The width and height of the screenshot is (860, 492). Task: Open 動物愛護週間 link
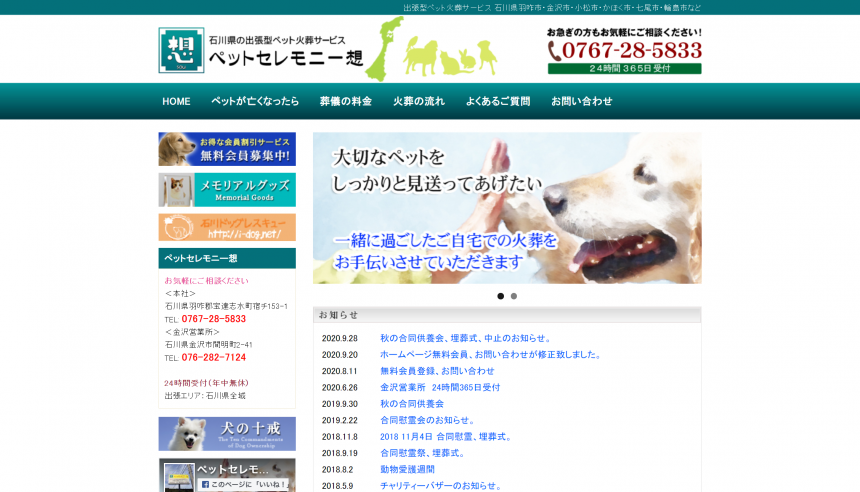pyautogui.click(x=407, y=470)
